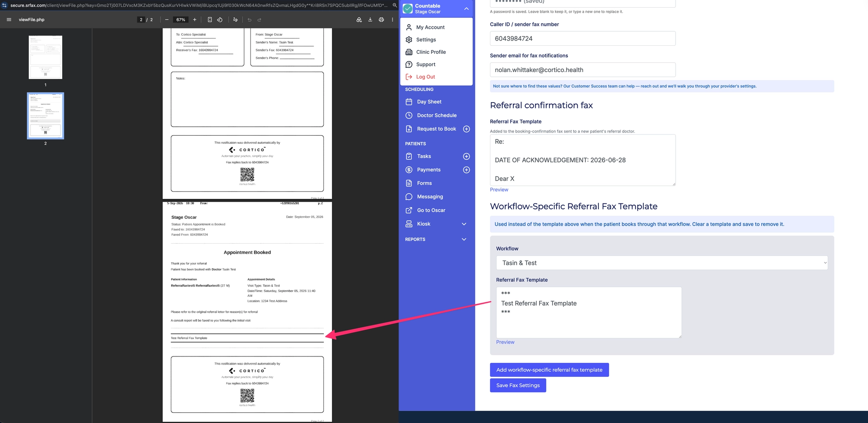Image resolution: width=868 pixels, height=423 pixels.
Task: Enable the PDF draw annotation tool
Action: click(236, 19)
